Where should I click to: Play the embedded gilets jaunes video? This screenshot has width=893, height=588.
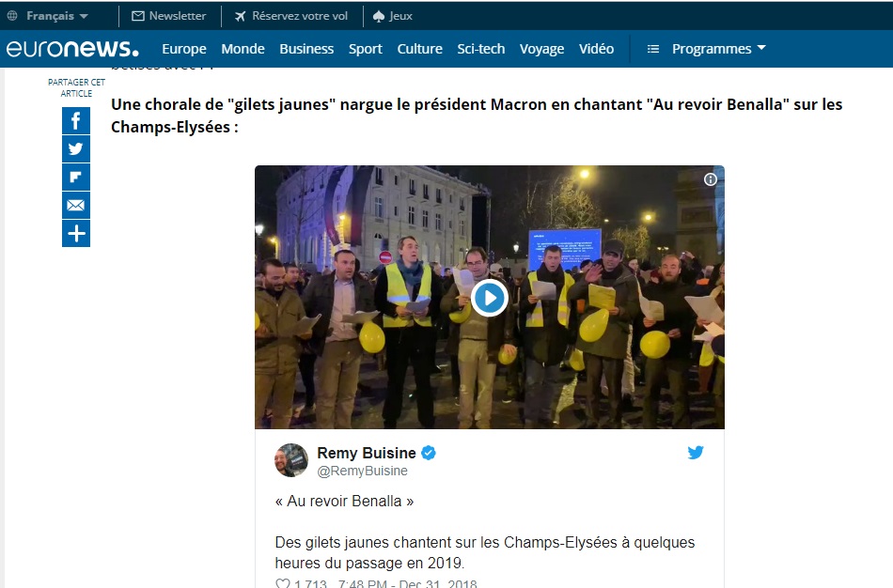point(489,298)
